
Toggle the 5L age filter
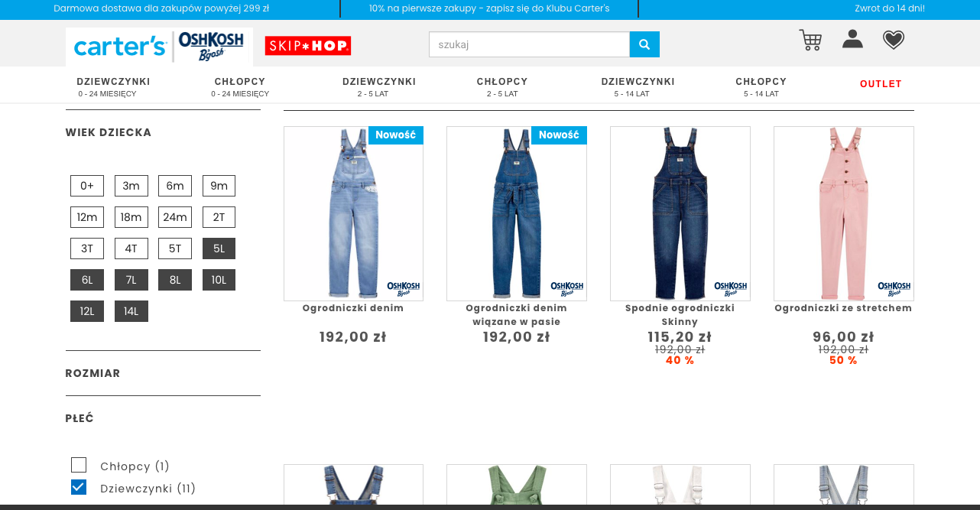(x=219, y=249)
